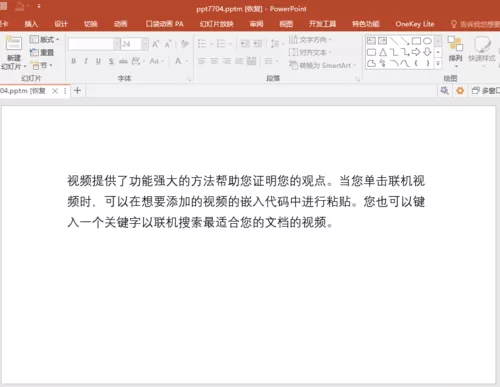This screenshot has height=387, width=500.
Task: Apply text shadow with the S icon
Action: point(111,61)
